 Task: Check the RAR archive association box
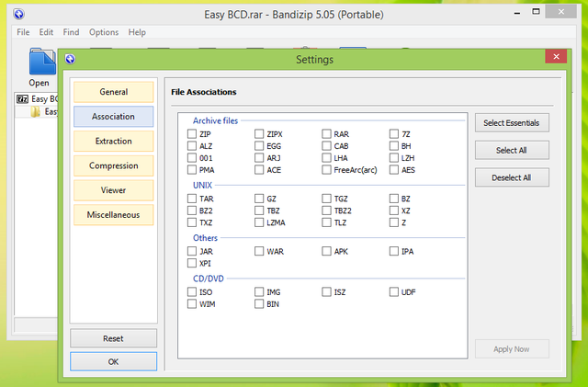click(x=327, y=134)
